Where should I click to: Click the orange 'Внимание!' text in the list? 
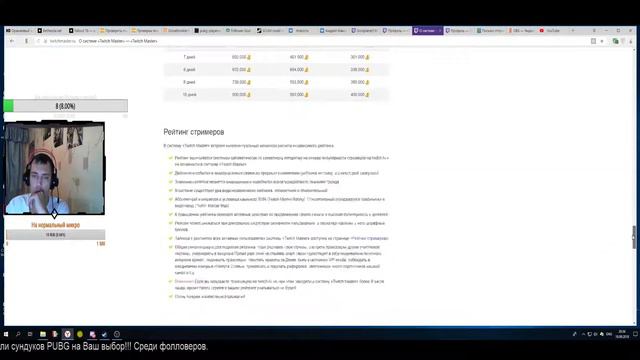184,282
